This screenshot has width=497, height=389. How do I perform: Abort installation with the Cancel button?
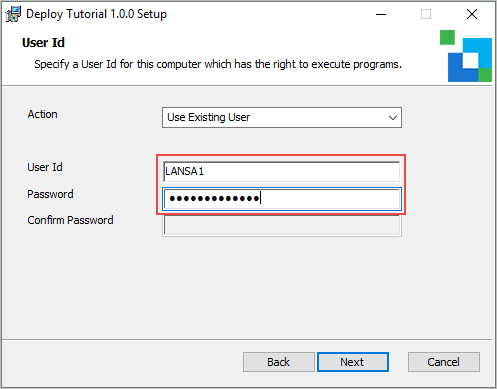[444, 362]
